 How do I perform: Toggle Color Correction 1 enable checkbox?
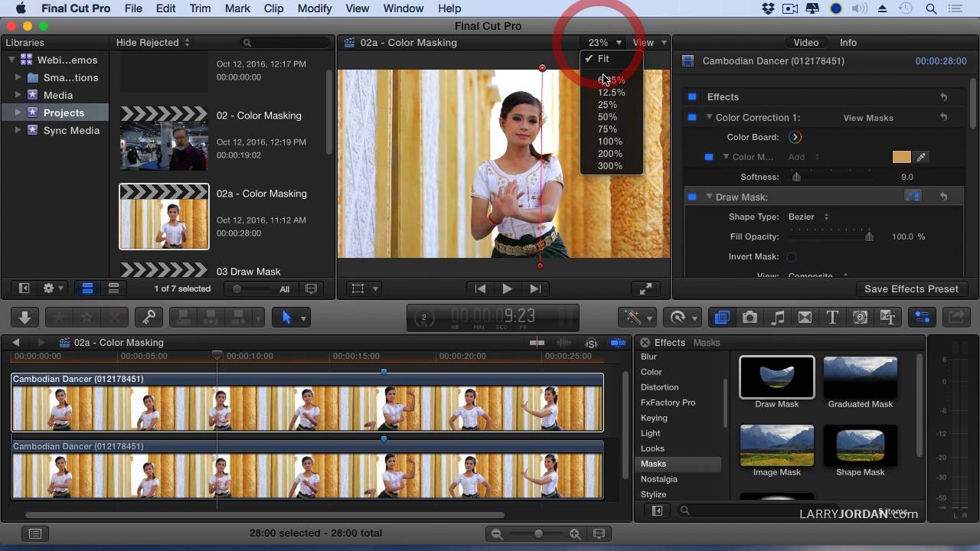(x=692, y=117)
